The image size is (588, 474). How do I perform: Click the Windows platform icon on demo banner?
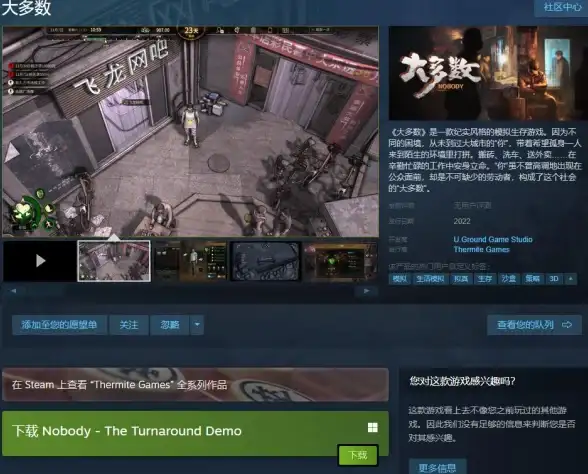pos(372,428)
